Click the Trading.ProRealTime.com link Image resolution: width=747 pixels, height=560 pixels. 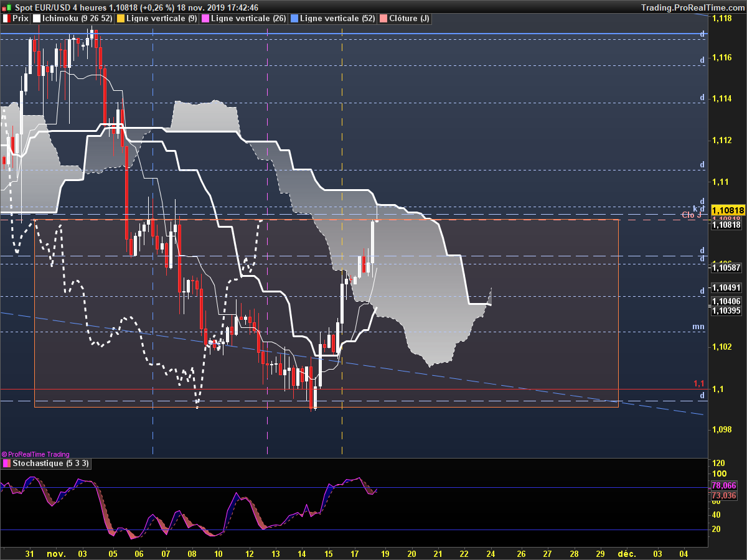point(692,7)
